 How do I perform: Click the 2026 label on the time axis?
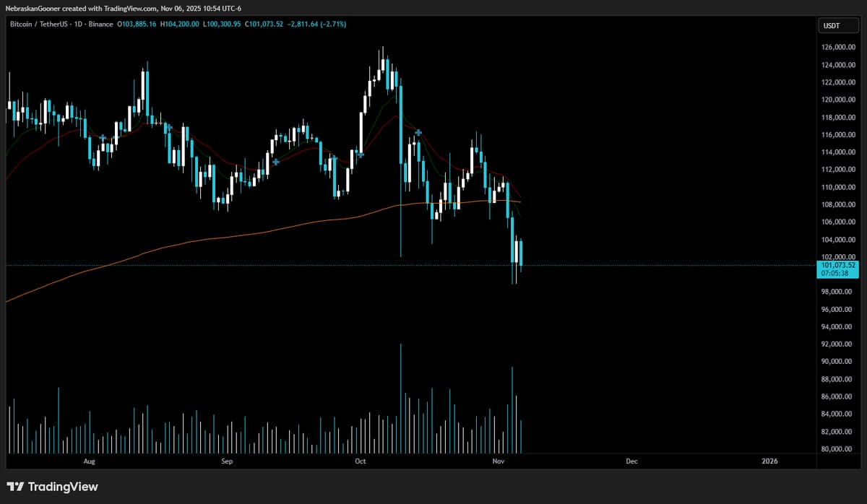[x=771, y=461]
